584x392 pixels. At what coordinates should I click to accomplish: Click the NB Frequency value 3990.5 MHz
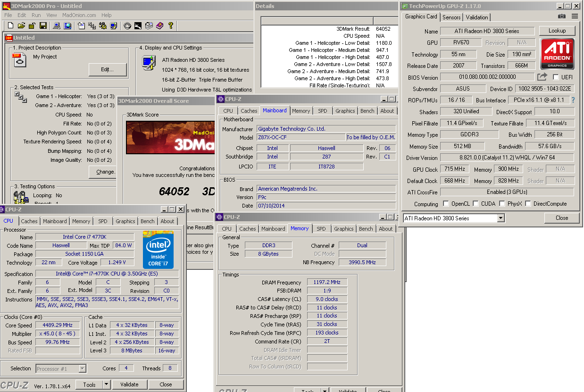point(362,262)
